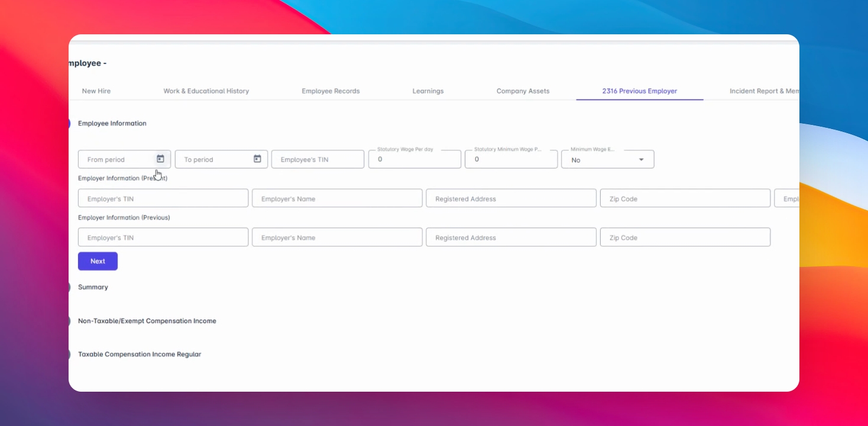Image resolution: width=868 pixels, height=426 pixels.
Task: Click the Next button
Action: click(x=98, y=261)
